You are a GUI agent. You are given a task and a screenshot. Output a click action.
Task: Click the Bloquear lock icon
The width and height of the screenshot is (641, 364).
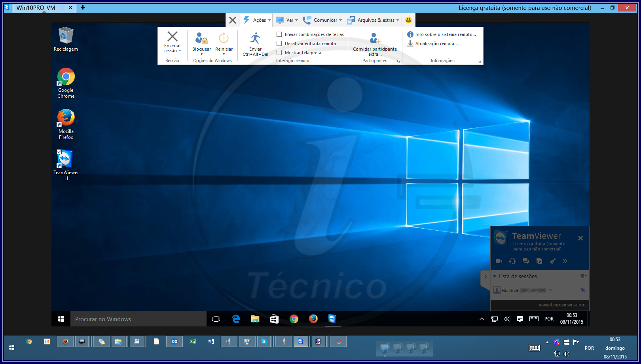(x=201, y=38)
